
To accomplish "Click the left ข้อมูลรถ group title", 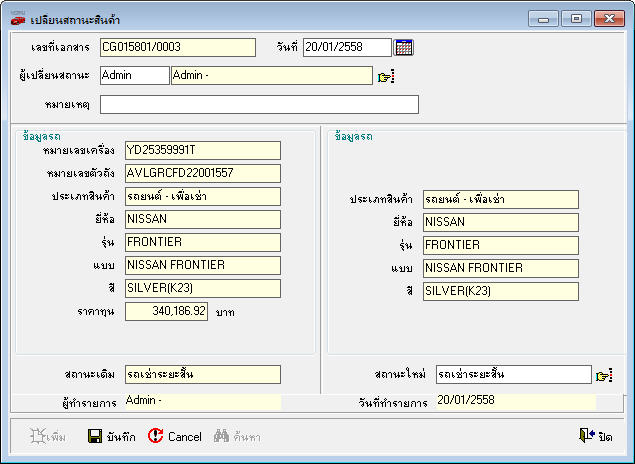I will point(42,136).
